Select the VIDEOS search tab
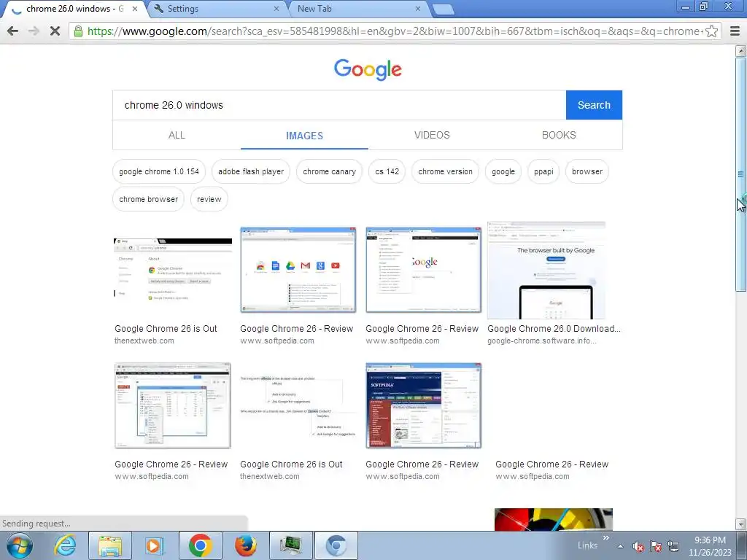This screenshot has width=747, height=560. coord(432,135)
